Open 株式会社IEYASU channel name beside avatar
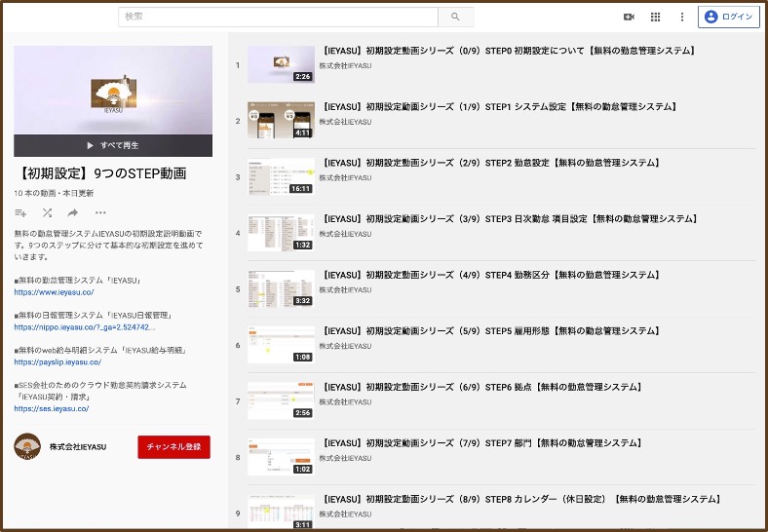Screen dimensions: 768x532 78,447
